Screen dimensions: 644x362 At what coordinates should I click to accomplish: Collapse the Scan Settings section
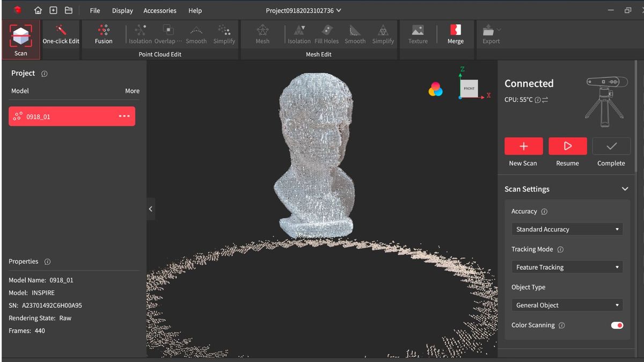click(625, 189)
